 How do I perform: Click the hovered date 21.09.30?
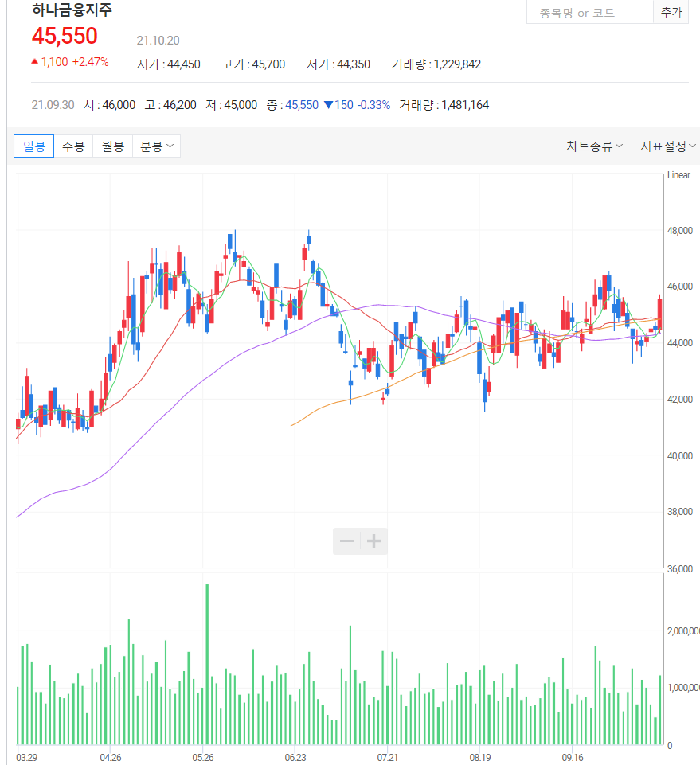point(53,105)
